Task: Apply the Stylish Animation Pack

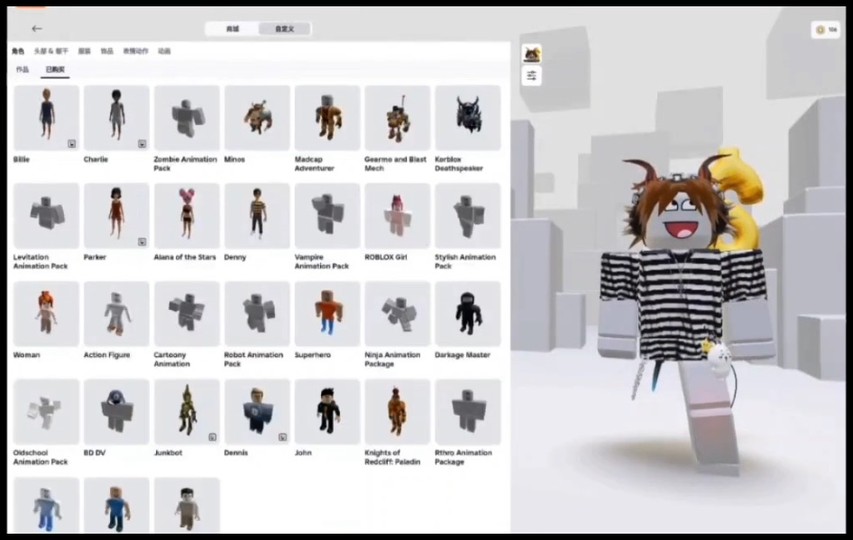Action: (468, 216)
